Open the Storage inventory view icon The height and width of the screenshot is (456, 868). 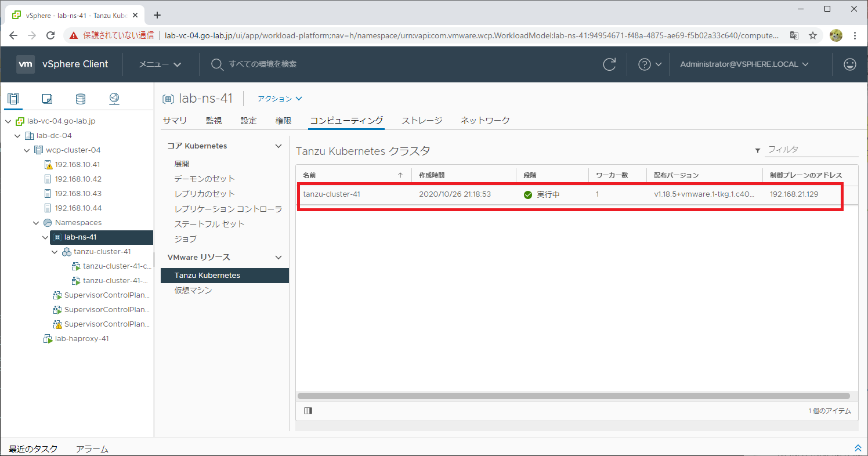[x=81, y=99]
